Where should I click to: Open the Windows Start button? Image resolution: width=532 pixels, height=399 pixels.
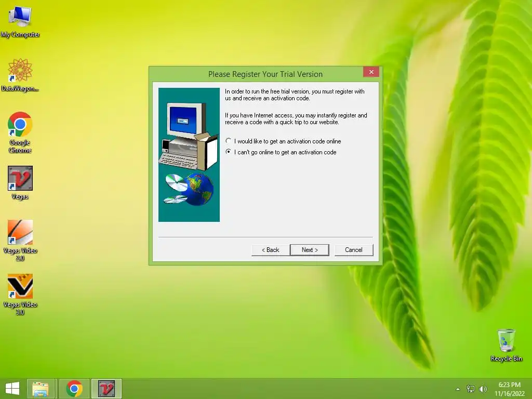(x=12, y=389)
